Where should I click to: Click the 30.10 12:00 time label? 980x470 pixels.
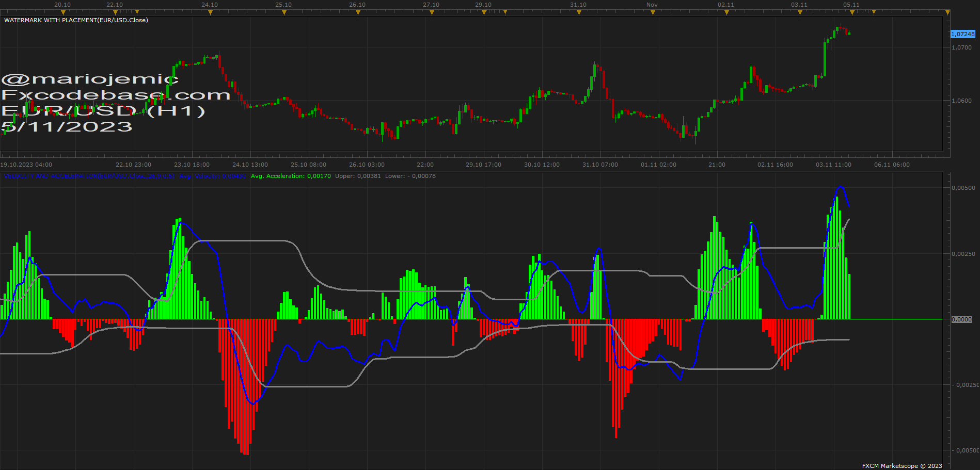coord(542,165)
